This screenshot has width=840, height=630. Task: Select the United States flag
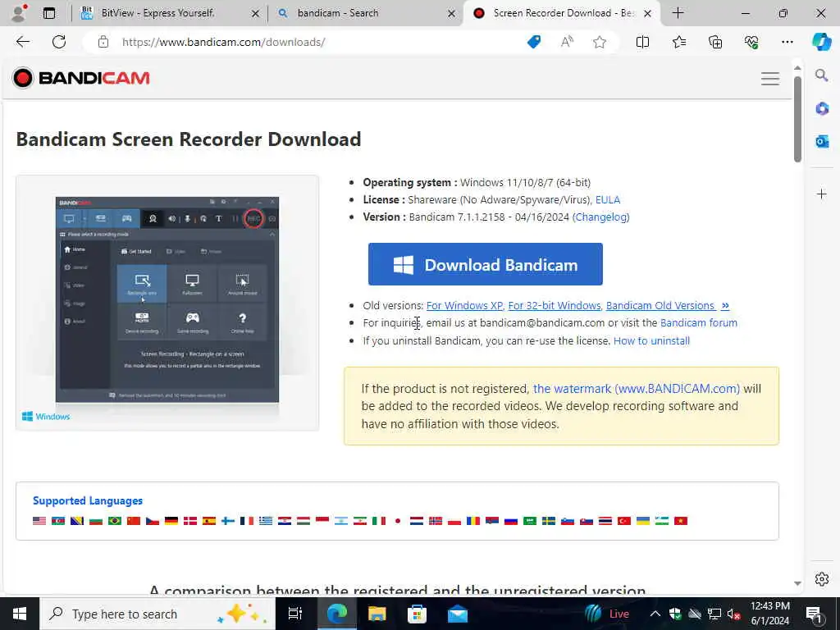(x=39, y=521)
